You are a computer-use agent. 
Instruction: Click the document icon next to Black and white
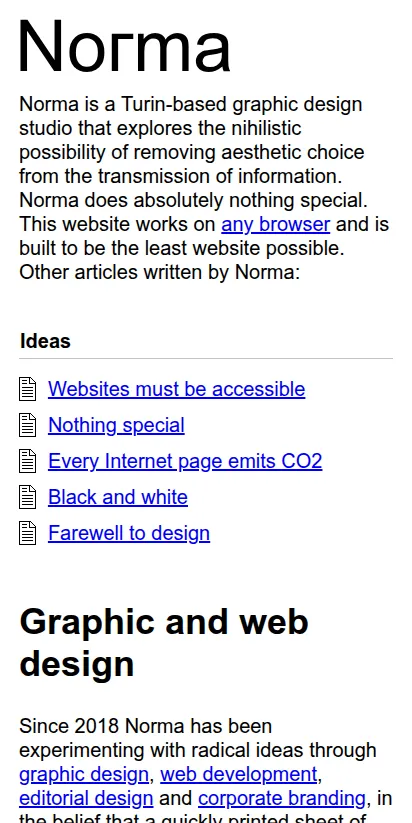point(28,497)
